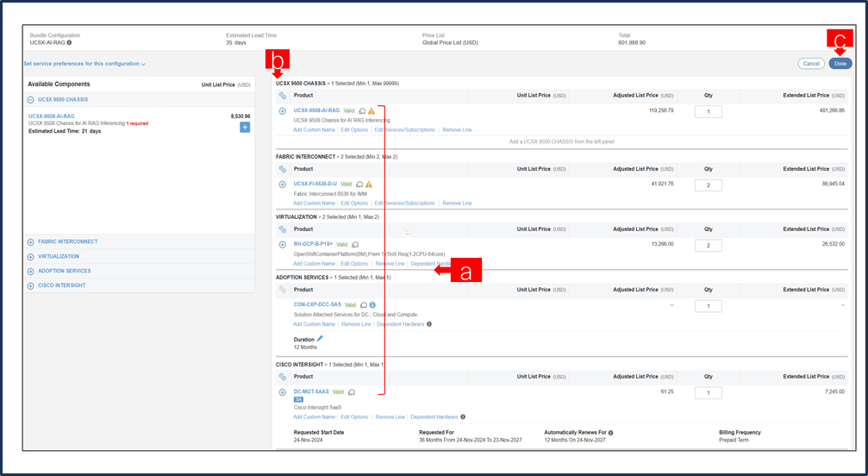This screenshot has width=868, height=476.
Task: Click the headset icon beside UCSX-FI-6536-D-U
Action: tap(359, 185)
